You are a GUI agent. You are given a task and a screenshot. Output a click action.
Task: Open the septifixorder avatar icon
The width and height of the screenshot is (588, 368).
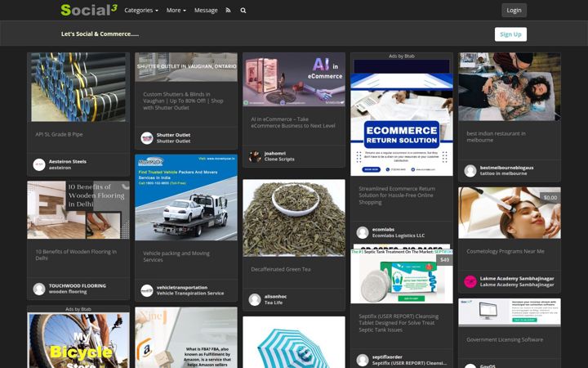(363, 360)
